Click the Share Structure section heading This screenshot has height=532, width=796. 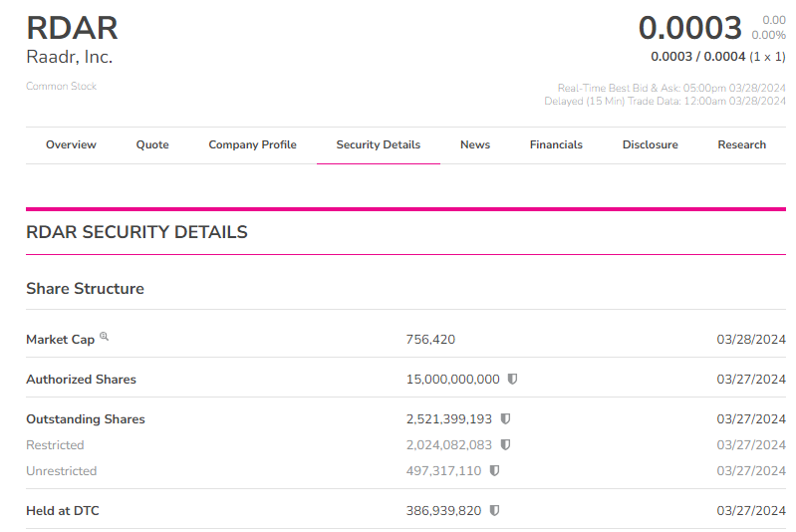86,288
